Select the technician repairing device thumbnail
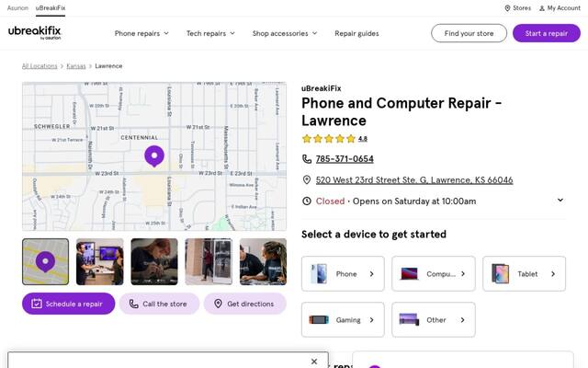 (154, 261)
